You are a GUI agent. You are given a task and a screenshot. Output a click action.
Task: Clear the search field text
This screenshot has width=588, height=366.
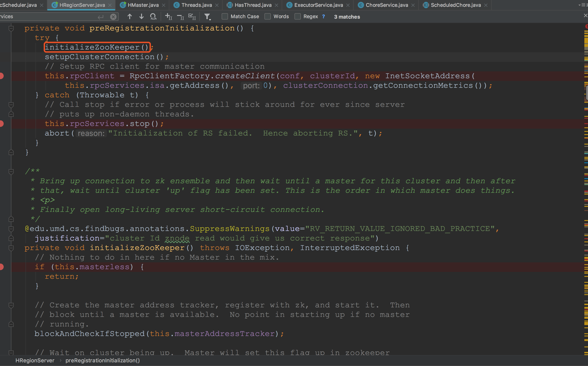113,17
